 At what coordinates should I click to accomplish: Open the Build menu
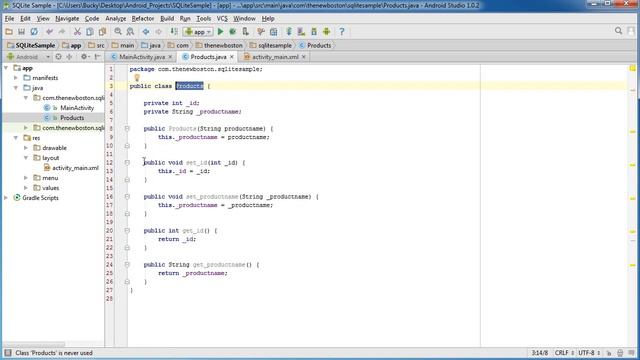point(167,18)
